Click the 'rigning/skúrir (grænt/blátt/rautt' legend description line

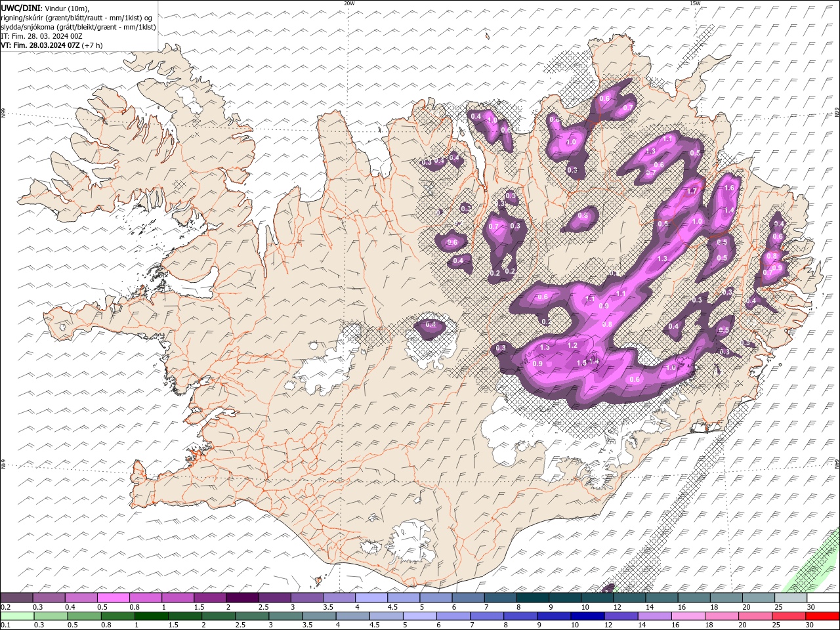coord(77,17)
